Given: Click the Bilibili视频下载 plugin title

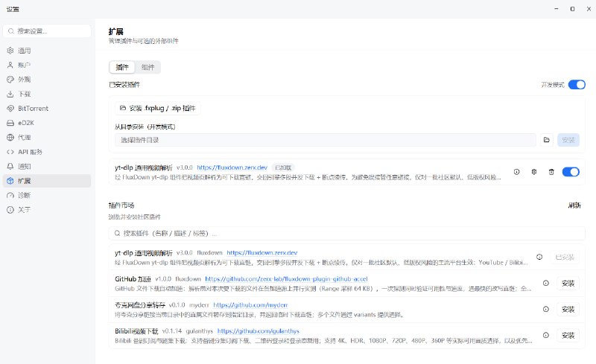Looking at the screenshot, I should pos(136,331).
